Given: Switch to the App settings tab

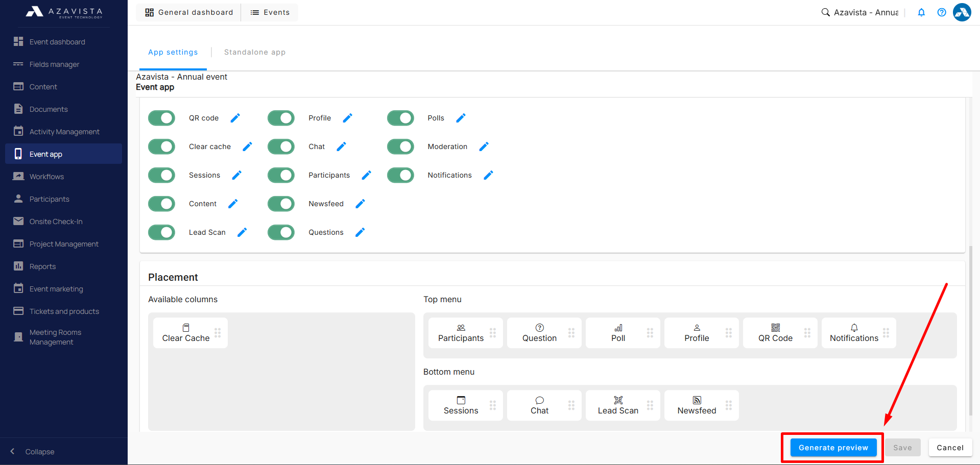Looking at the screenshot, I should click(x=173, y=52).
